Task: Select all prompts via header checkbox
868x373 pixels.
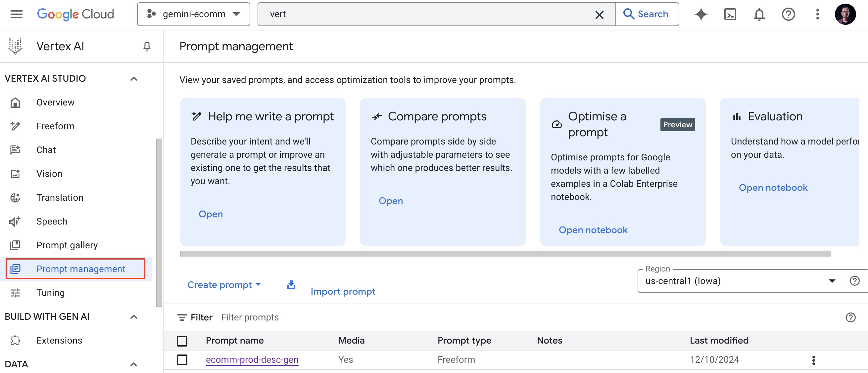Action: 182,341
